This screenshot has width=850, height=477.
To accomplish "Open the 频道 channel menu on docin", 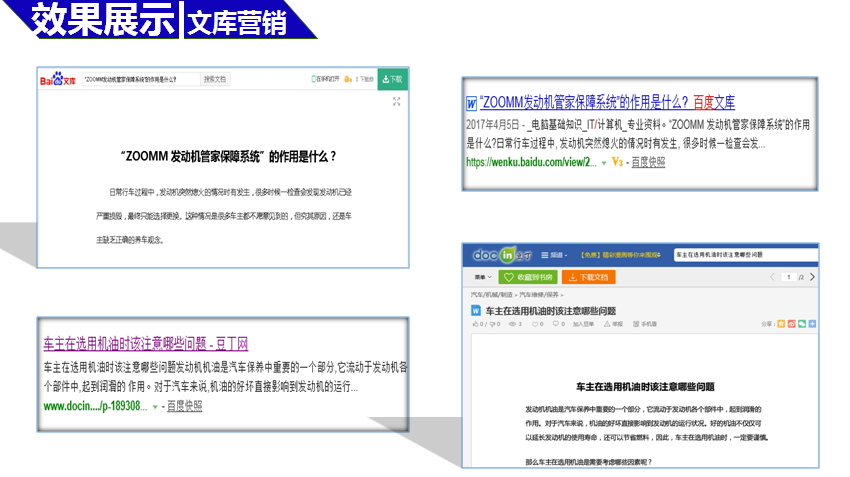I will 554,255.
